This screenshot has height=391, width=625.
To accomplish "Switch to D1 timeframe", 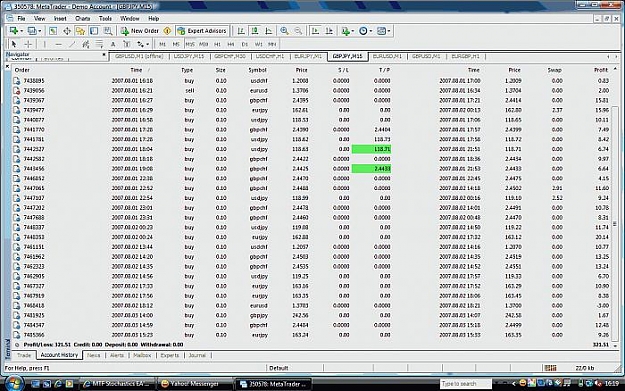I will pos(245,44).
